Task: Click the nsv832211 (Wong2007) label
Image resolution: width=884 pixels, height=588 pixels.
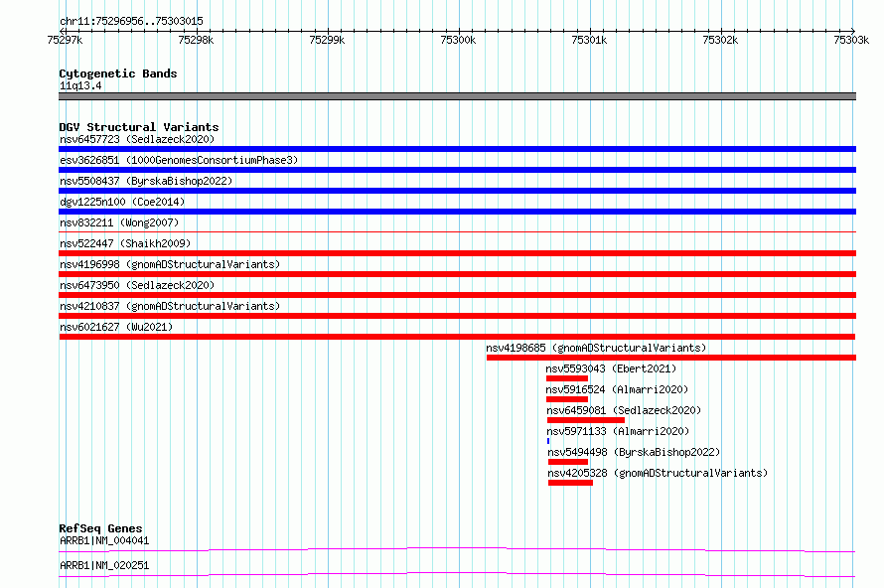Action: 119,222
